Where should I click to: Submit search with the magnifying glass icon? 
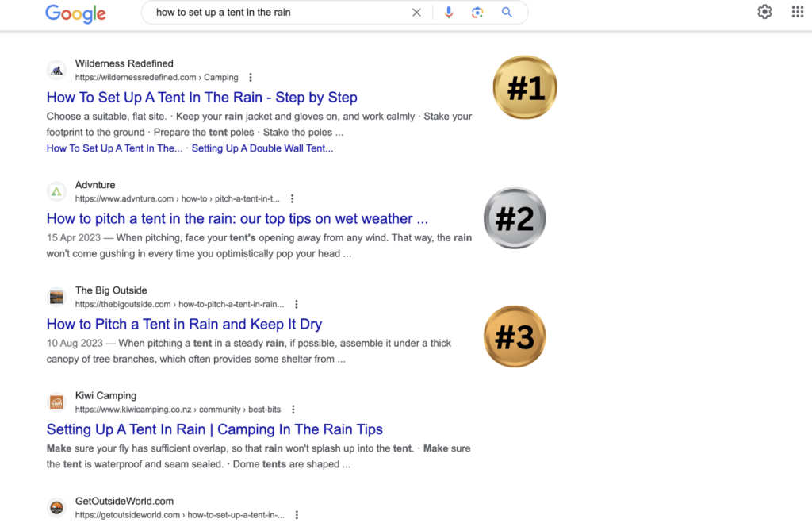pyautogui.click(x=507, y=13)
